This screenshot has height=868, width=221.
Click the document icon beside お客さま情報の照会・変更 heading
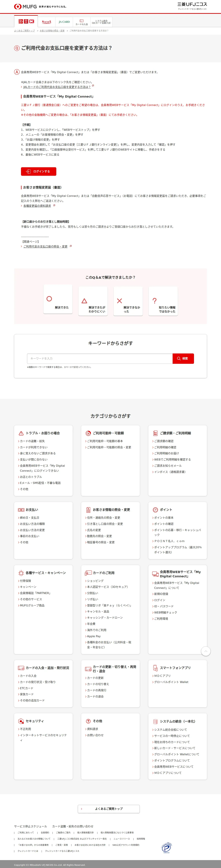pos(88,510)
